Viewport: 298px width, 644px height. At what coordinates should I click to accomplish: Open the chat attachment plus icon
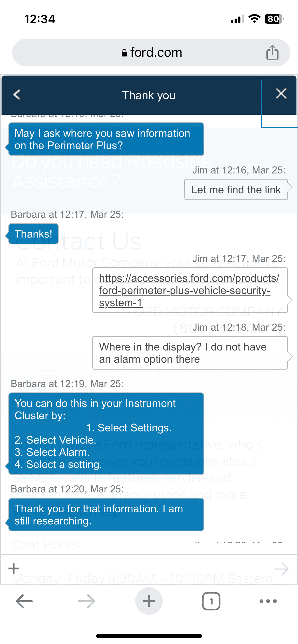pyautogui.click(x=14, y=568)
